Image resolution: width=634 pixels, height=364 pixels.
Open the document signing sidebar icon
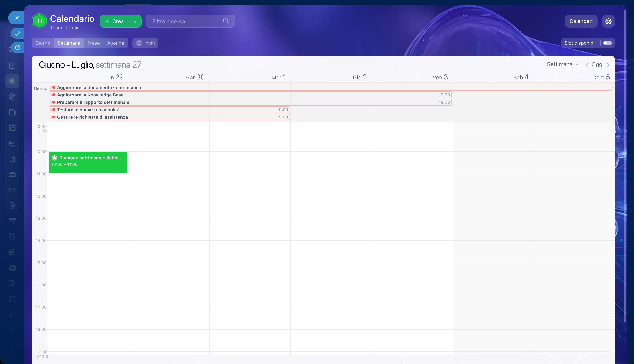[12, 206]
